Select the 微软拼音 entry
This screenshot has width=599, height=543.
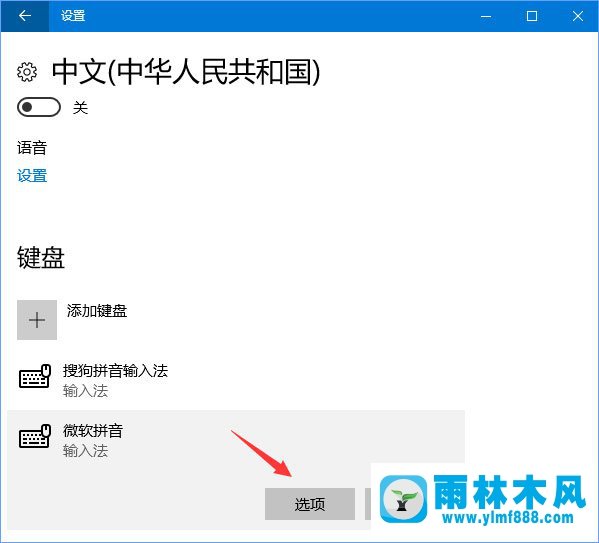tap(236, 470)
